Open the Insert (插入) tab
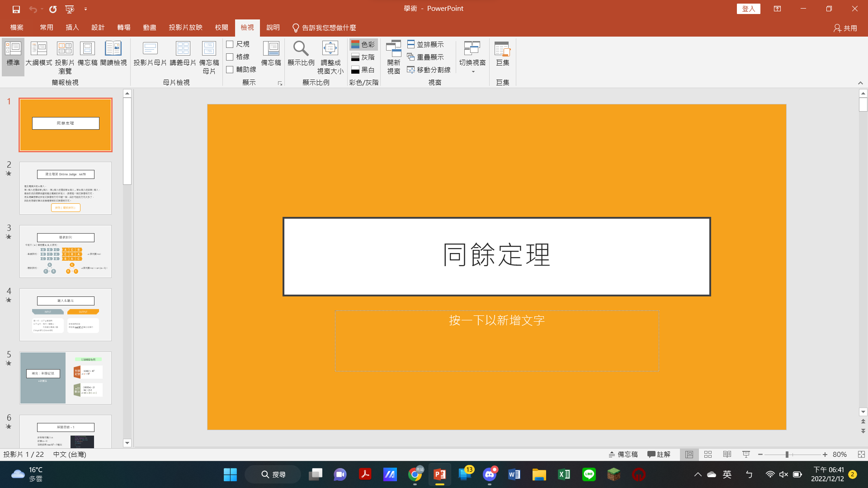Image resolution: width=868 pixels, height=488 pixels. coord(72,28)
